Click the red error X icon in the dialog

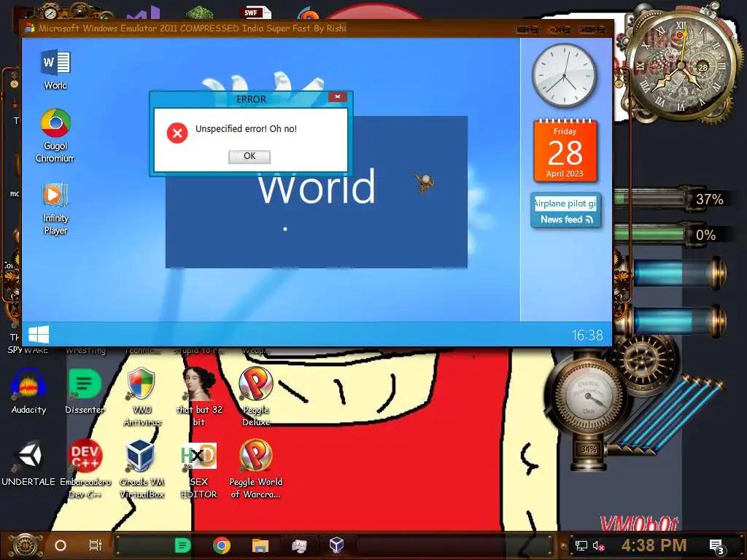(177, 133)
